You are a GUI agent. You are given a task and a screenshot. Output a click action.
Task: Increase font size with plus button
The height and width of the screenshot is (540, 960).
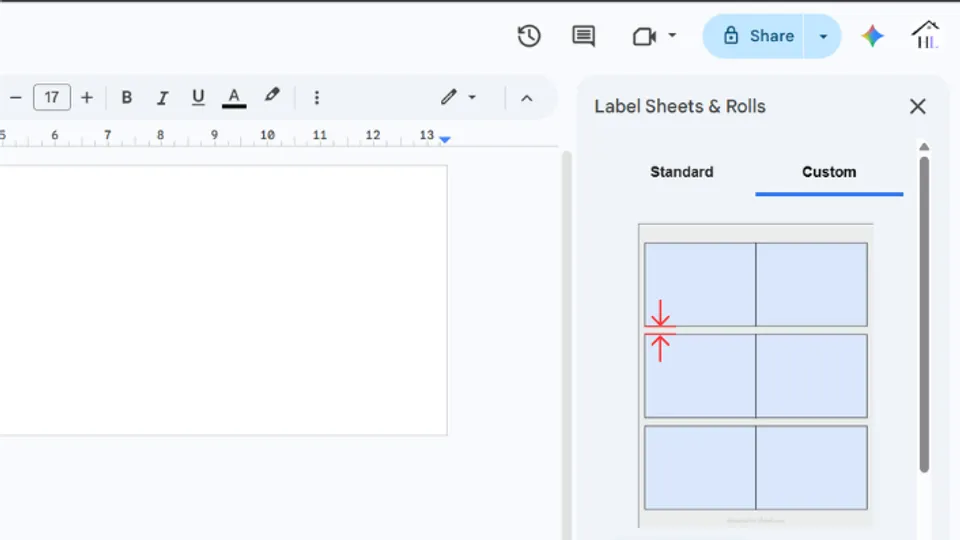87,97
